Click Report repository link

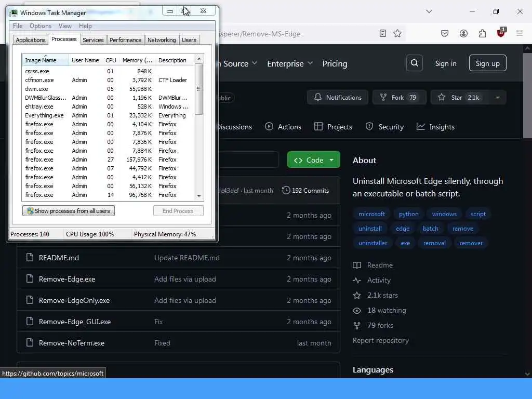tap(381, 340)
